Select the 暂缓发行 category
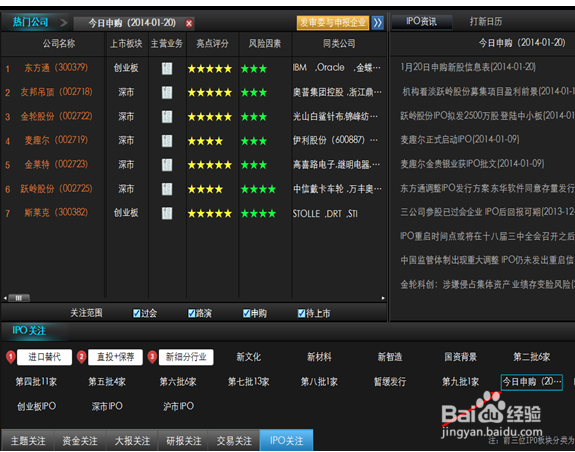Image resolution: width=575 pixels, height=452 pixels. pyautogui.click(x=390, y=382)
